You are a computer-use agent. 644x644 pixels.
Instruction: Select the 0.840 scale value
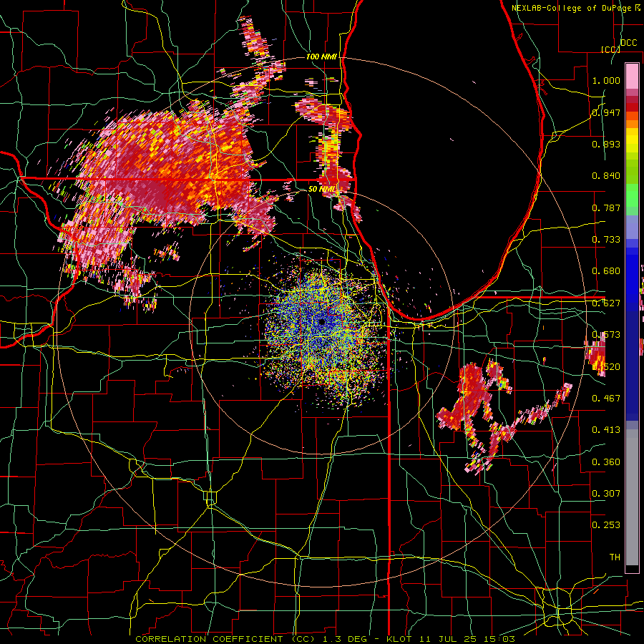(x=606, y=176)
